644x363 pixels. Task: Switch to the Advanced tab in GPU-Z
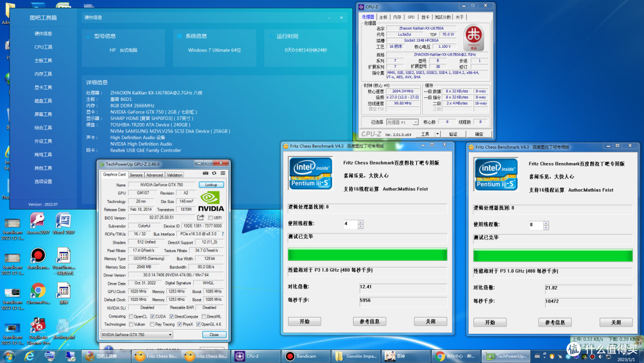click(154, 175)
